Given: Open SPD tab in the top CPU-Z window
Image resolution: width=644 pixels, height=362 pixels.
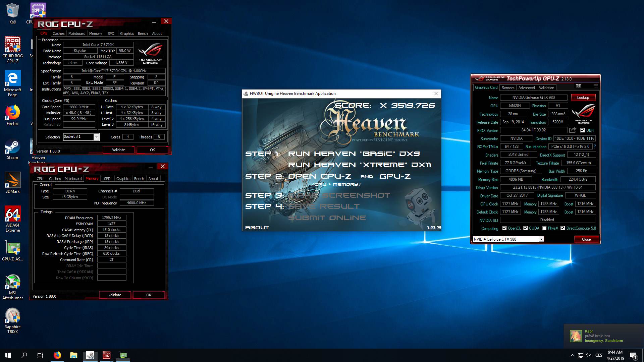Looking at the screenshot, I should [x=111, y=34].
